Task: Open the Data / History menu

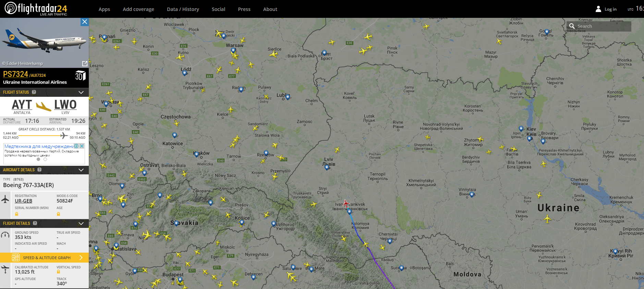Action: pyautogui.click(x=183, y=9)
